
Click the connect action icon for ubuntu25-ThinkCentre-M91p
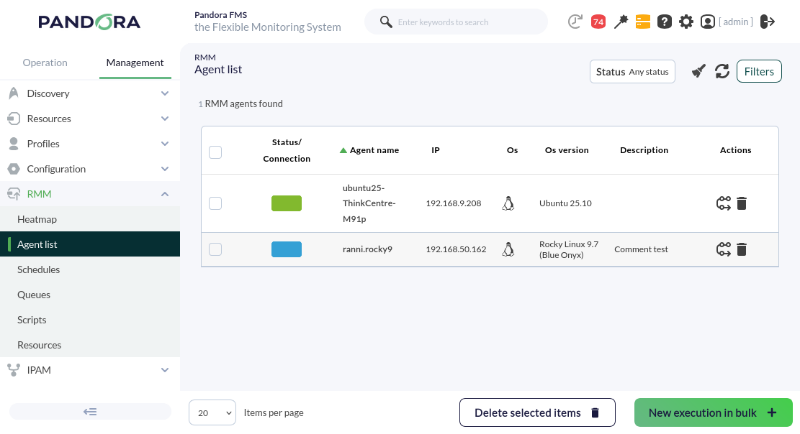click(723, 203)
